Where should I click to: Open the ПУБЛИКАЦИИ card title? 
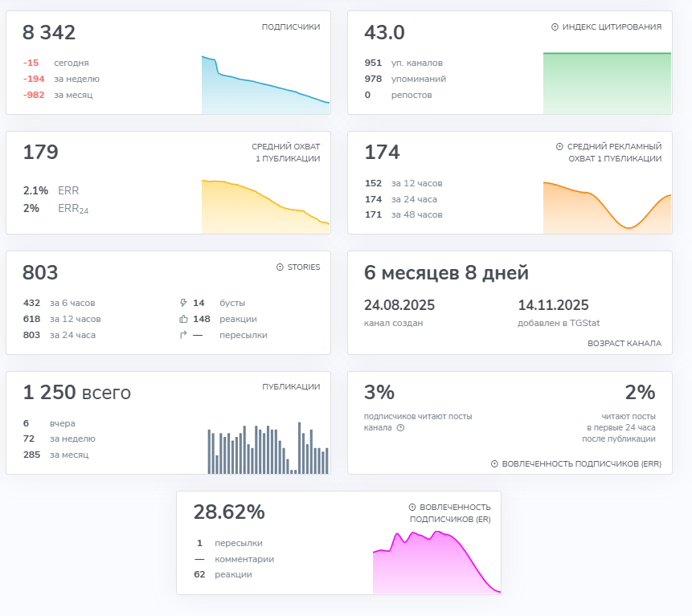click(x=291, y=387)
